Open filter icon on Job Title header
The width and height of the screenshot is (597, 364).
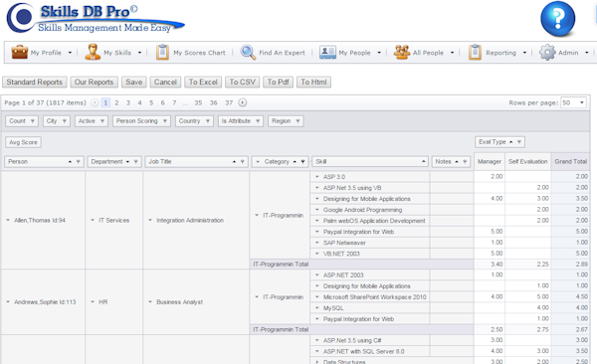242,162
